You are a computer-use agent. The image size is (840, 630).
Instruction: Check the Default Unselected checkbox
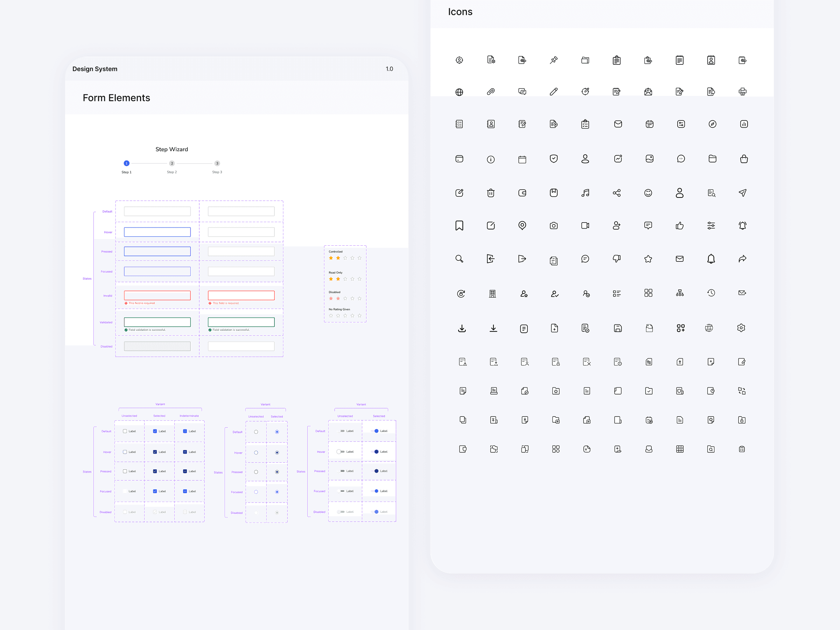pos(125,431)
